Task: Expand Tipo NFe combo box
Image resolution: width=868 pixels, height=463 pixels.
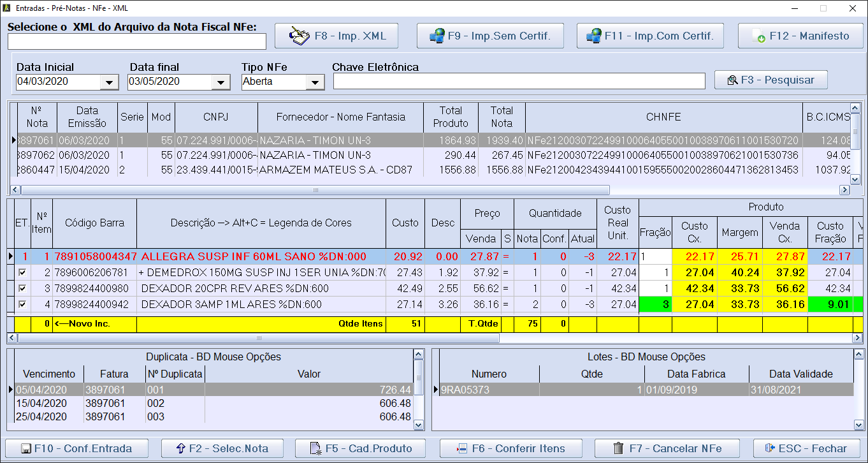Action: pyautogui.click(x=315, y=82)
